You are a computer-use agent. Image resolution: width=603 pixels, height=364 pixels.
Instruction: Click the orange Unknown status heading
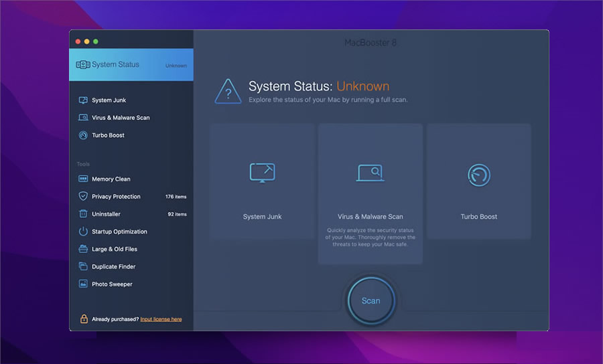[x=363, y=86]
